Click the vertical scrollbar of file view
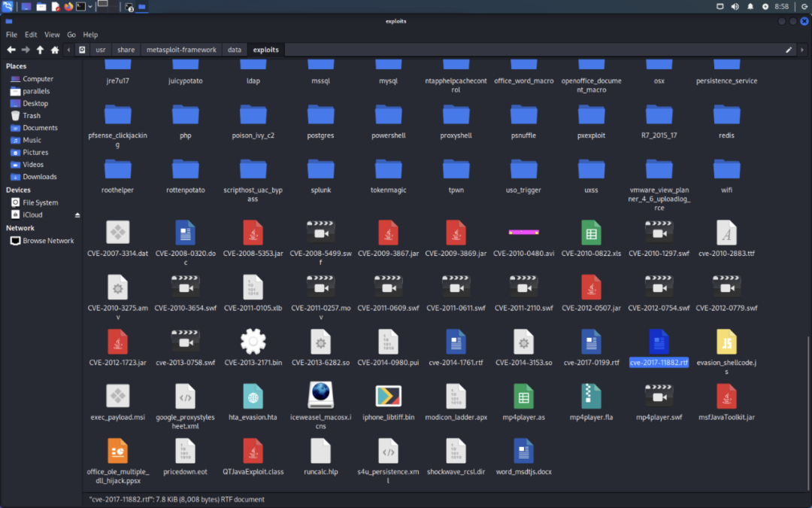The height and width of the screenshot is (508, 812). pyautogui.click(x=809, y=413)
